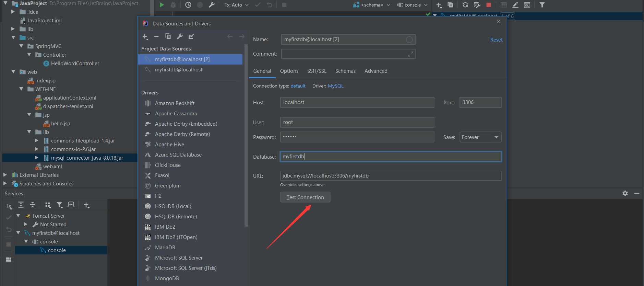Click the Password input field
Image resolution: width=644 pixels, height=286 pixels.
coord(357,137)
